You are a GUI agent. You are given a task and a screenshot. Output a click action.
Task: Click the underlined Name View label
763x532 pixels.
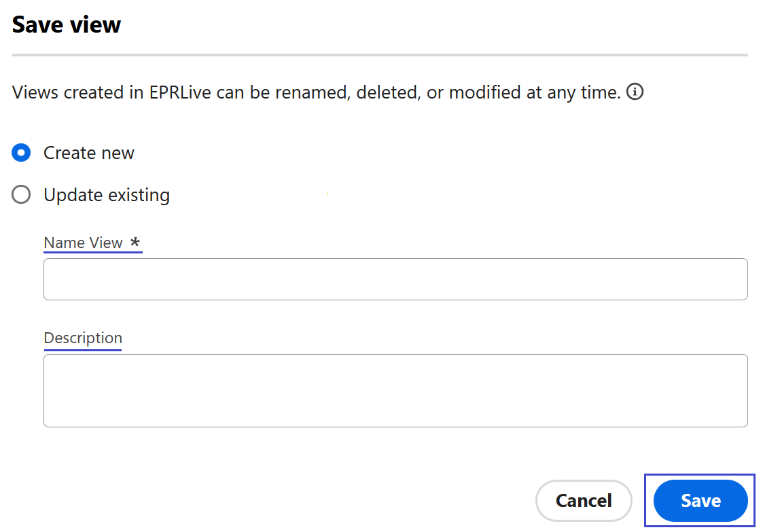coord(82,243)
